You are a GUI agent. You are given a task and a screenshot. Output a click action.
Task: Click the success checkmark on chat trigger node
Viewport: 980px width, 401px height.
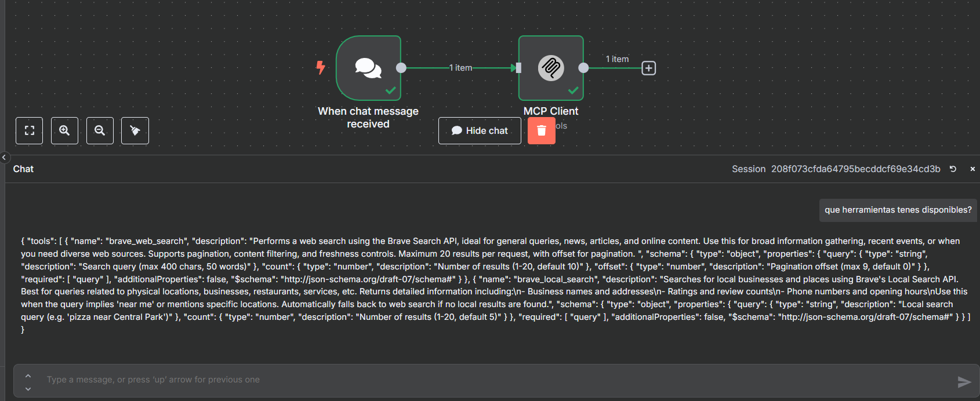(390, 90)
